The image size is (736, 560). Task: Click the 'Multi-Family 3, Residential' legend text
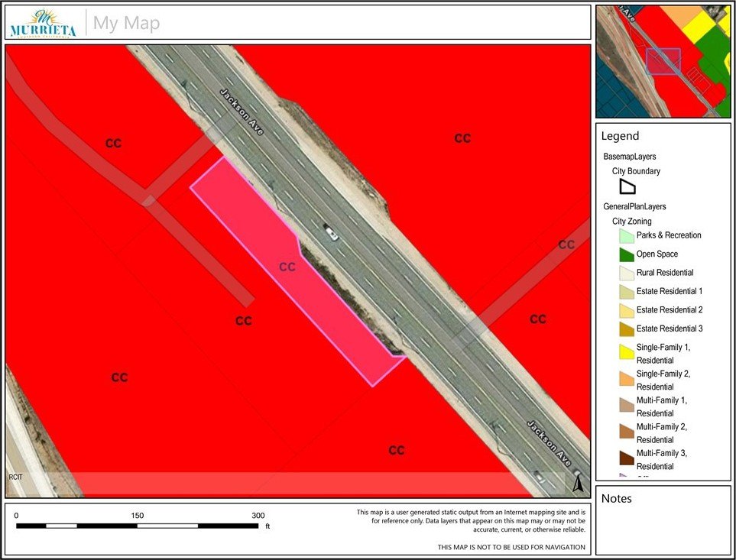[662, 460]
